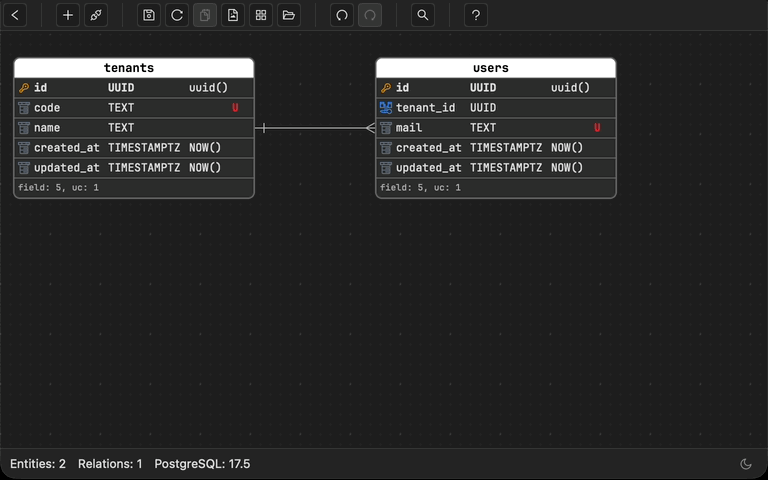This screenshot has height=480, width=768.
Task: Add a new entity with plus icon
Action: pyautogui.click(x=68, y=15)
